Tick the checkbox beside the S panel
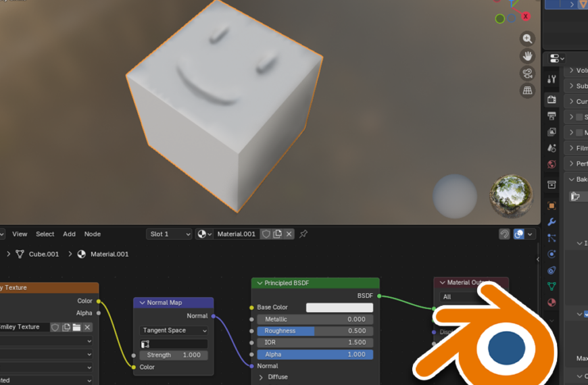The width and height of the screenshot is (588, 385). pos(579,117)
